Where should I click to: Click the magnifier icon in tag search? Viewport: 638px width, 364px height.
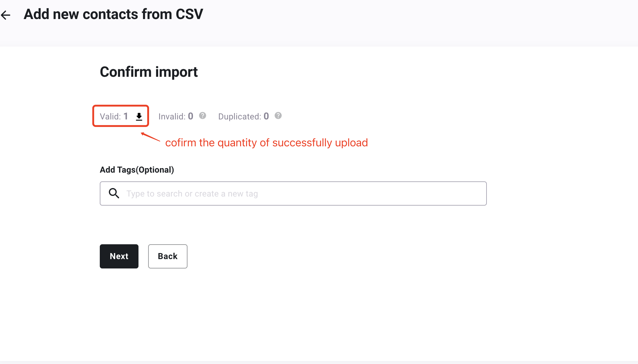[114, 193]
